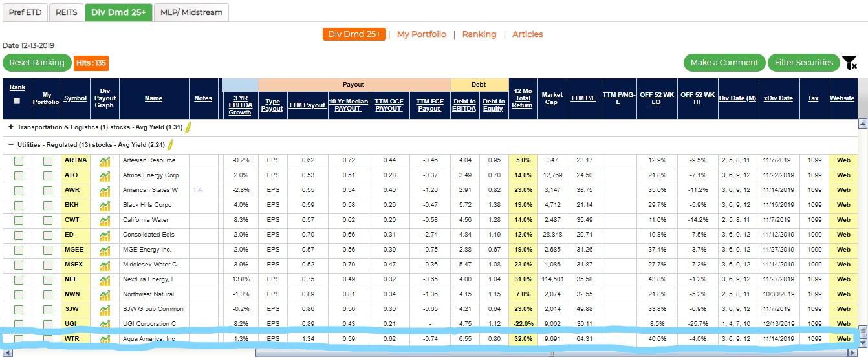This screenshot has width=868, height=357.
Task: Sort by the Name column header
Action: (x=153, y=98)
